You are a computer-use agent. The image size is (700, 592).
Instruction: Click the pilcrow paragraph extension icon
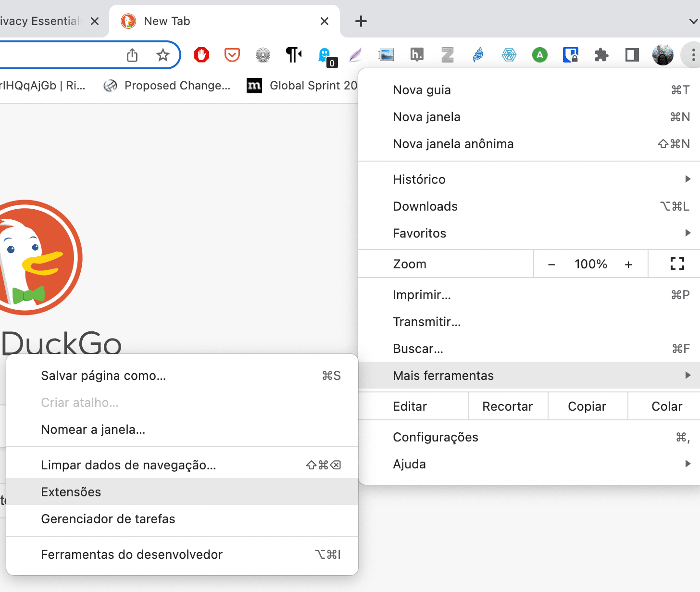[294, 55]
